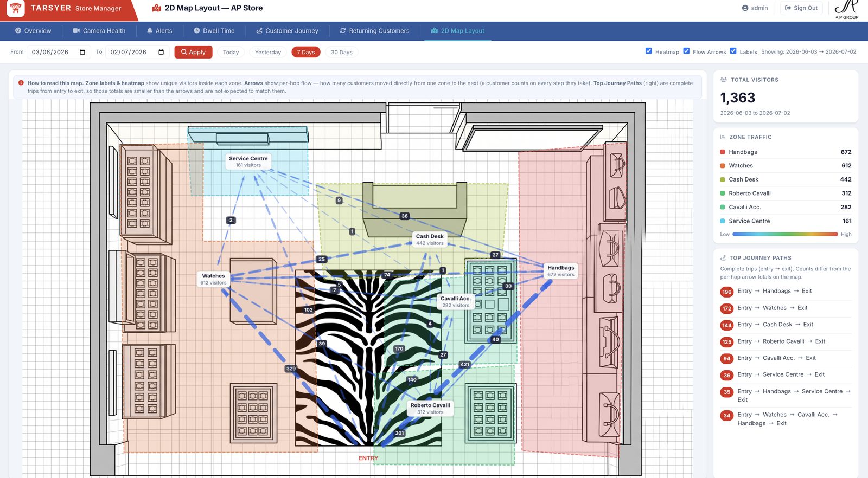Image resolution: width=868 pixels, height=478 pixels.
Task: Click the A P Group logo
Action: tap(846, 10)
